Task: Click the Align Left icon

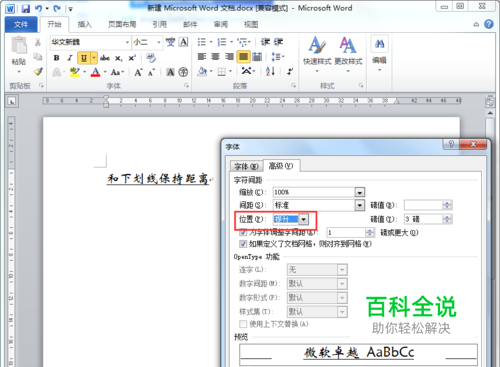Action: (x=202, y=57)
